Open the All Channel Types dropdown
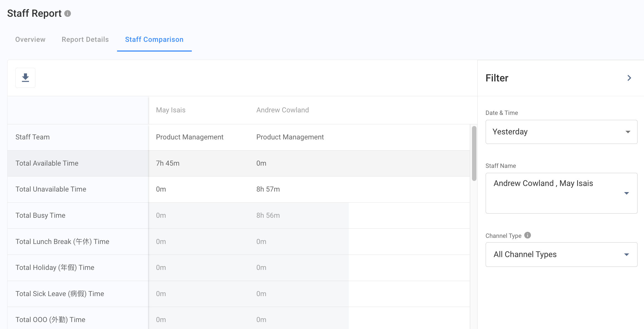Image resolution: width=644 pixels, height=329 pixels. [x=561, y=255]
